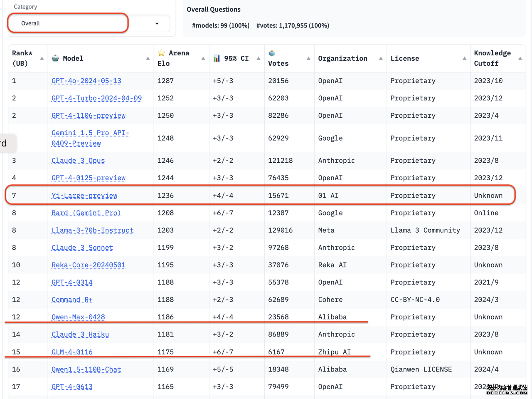Sort by Model column arrow
The height and width of the screenshot is (399, 532).
coord(148,58)
